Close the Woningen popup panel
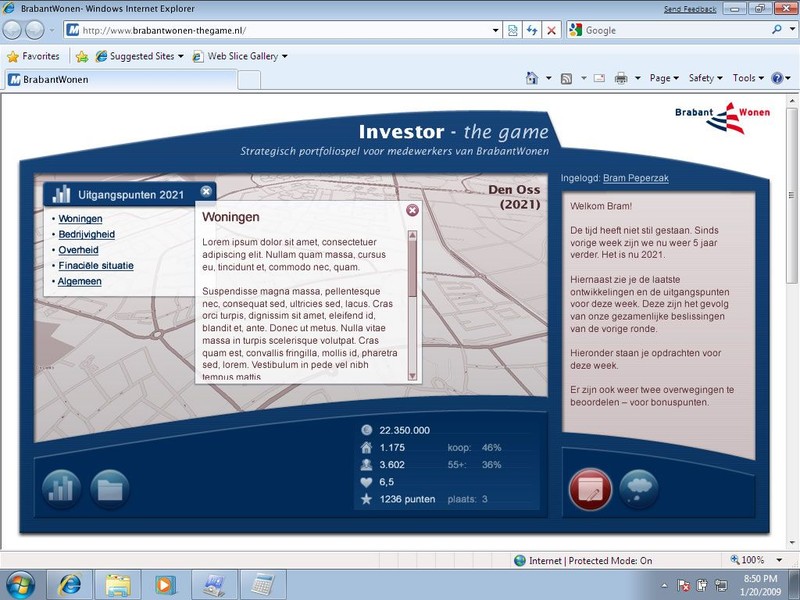800x600 pixels. click(x=412, y=210)
